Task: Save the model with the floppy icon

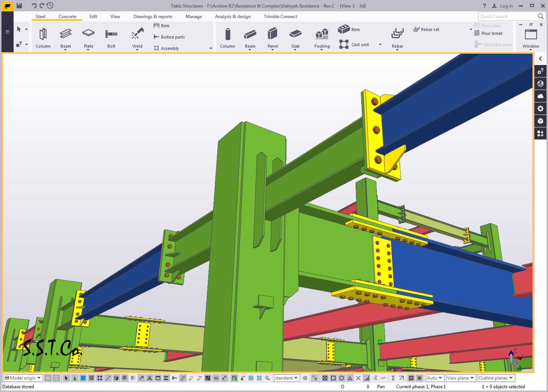Action: (19, 6)
